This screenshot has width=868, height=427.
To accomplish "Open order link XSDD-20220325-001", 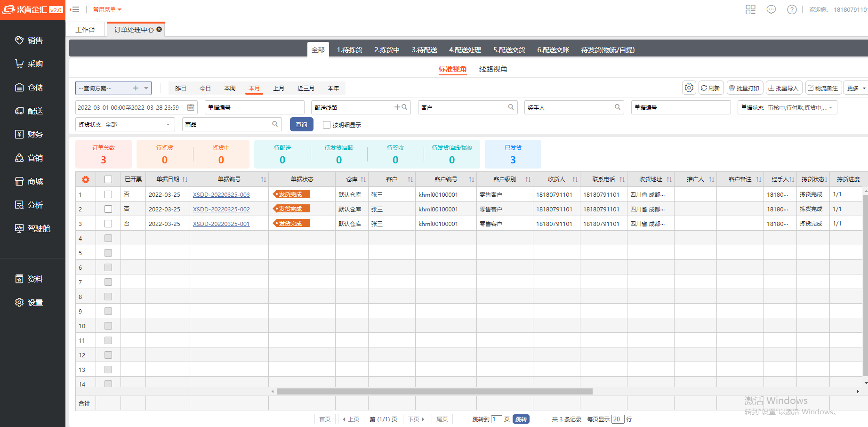I will click(221, 224).
